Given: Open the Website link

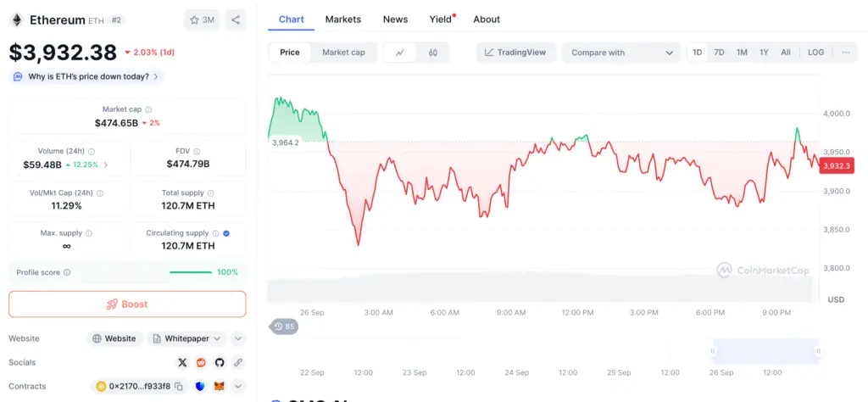Looking at the screenshot, I should [x=114, y=338].
